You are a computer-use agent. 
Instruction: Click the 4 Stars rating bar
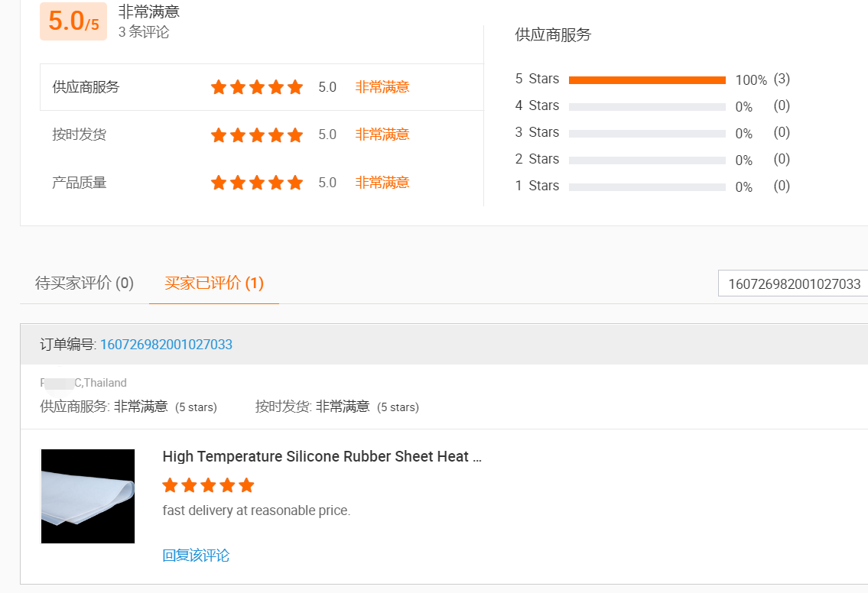click(647, 107)
